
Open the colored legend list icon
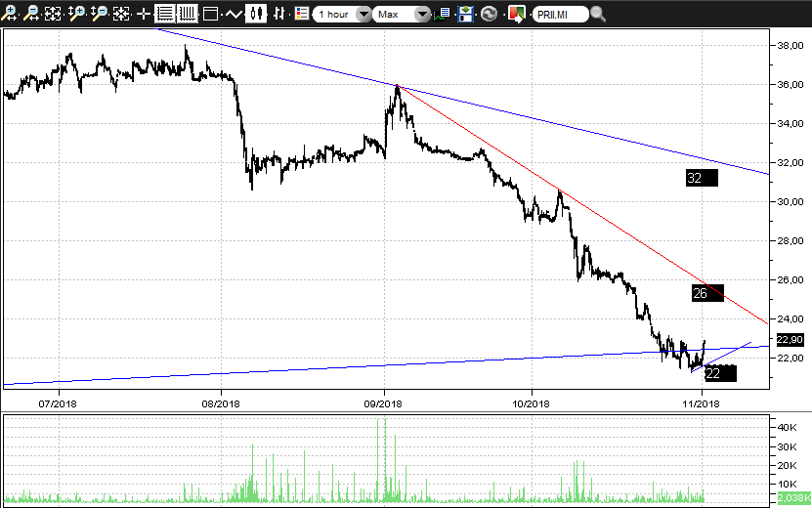[x=302, y=14]
